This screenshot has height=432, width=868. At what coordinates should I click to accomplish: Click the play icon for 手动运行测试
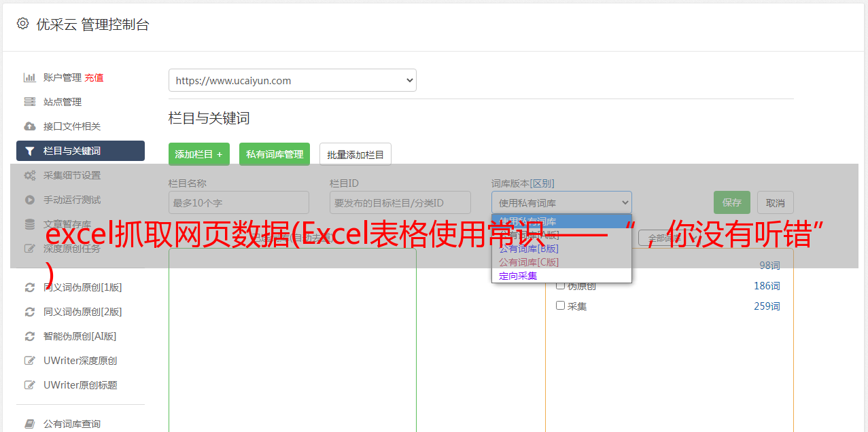29,200
